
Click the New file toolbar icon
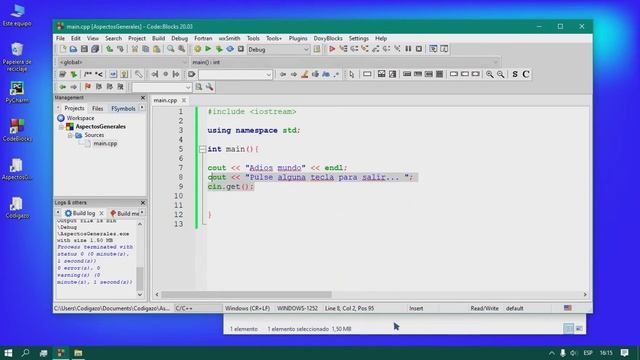coord(62,49)
